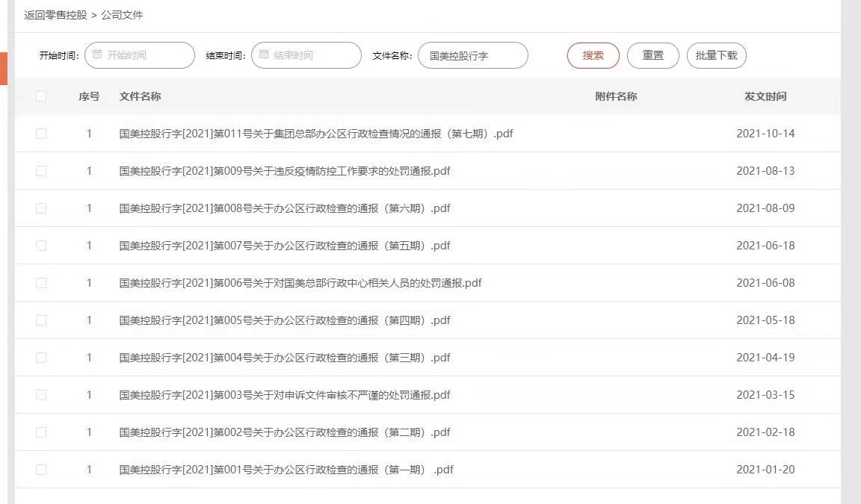Go back via 返回零售控股 breadcrumb
The height and width of the screenshot is (504, 861).
55,15
